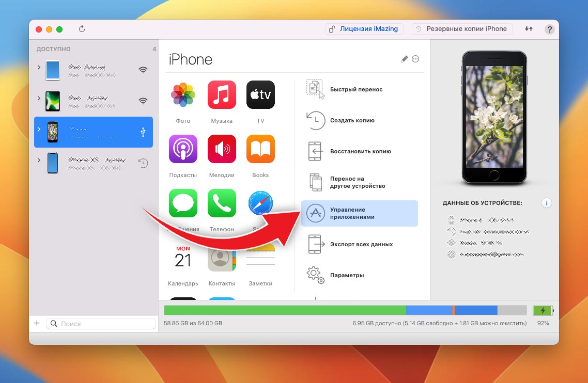Open the Photos (Фото) app icon
Screen dimensions: 588x383
183,94
